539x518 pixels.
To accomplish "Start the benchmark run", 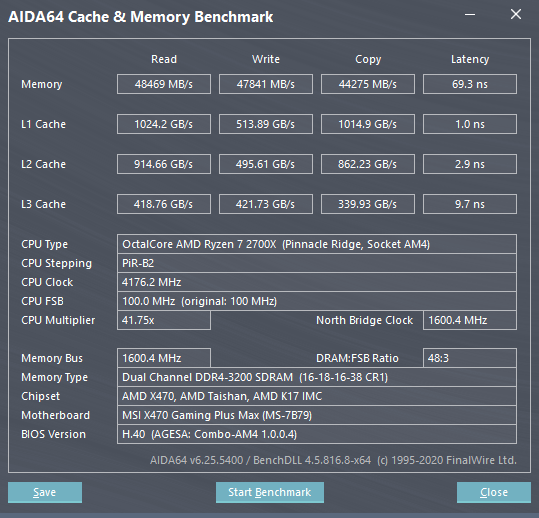I will (270, 492).
